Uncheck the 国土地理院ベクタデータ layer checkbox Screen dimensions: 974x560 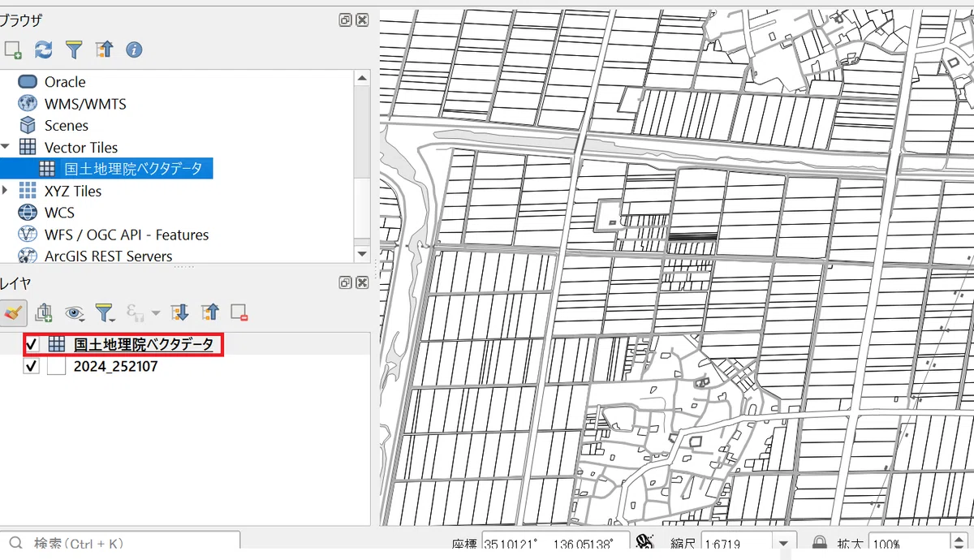[32, 344]
